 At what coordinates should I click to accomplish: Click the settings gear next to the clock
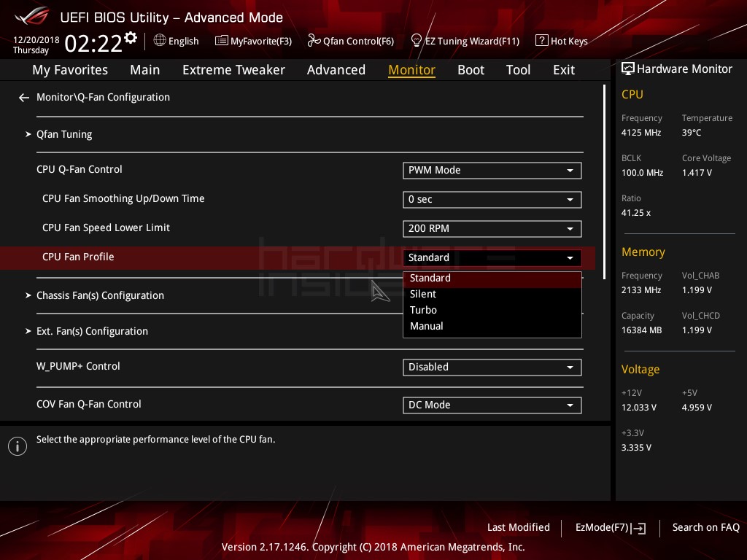[x=131, y=38]
